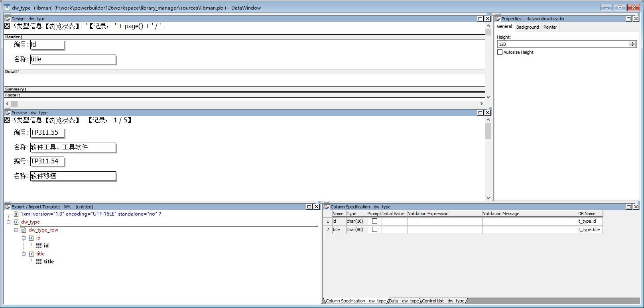Check the Prompt box for title column
This screenshot has height=308, width=644.
[x=374, y=230]
